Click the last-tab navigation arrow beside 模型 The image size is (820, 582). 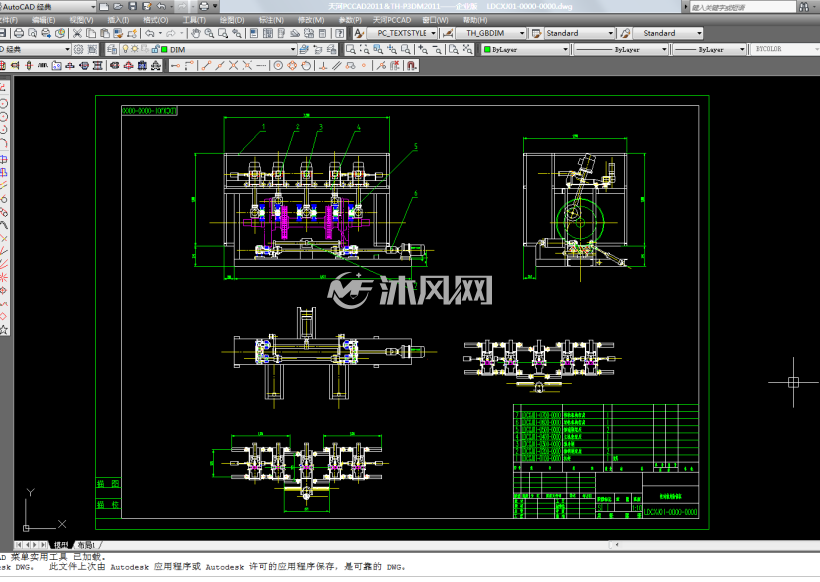tap(43, 545)
